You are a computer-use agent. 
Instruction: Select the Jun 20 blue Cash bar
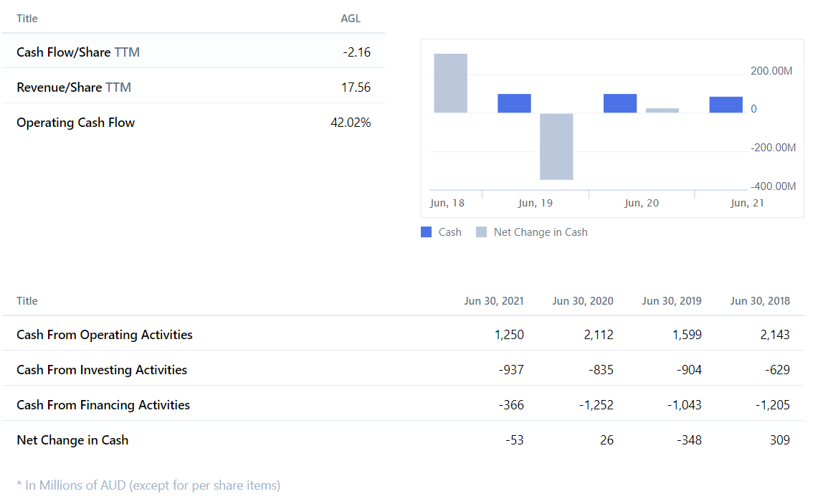(620, 103)
